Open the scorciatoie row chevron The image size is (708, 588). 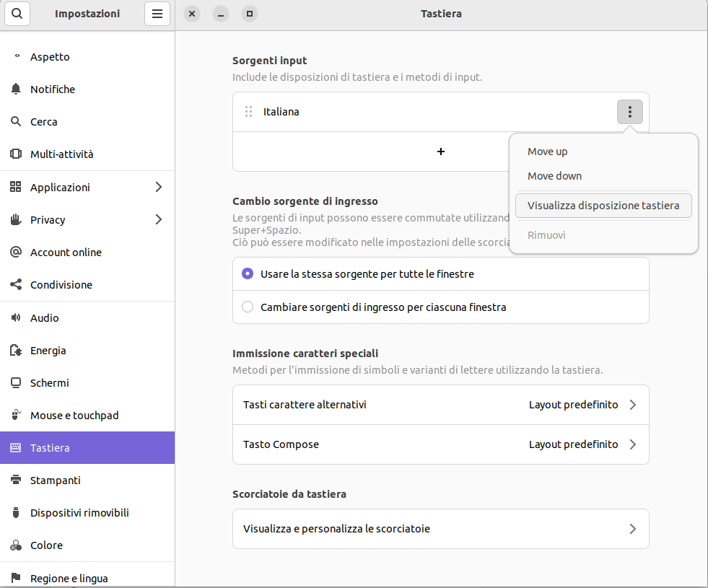(633, 529)
